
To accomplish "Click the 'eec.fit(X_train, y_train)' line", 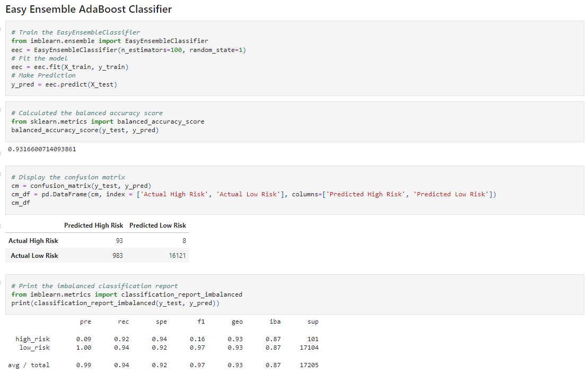I will 70,67.
